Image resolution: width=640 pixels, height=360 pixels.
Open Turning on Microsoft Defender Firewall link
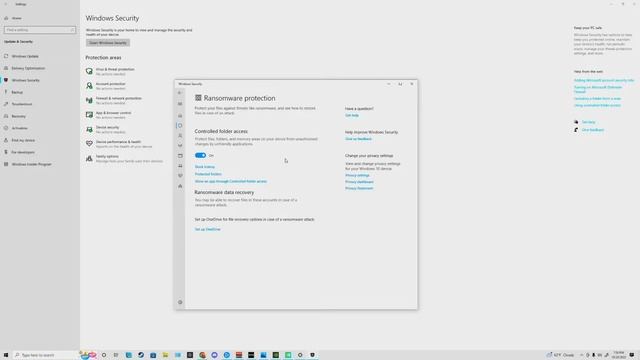pos(598,89)
